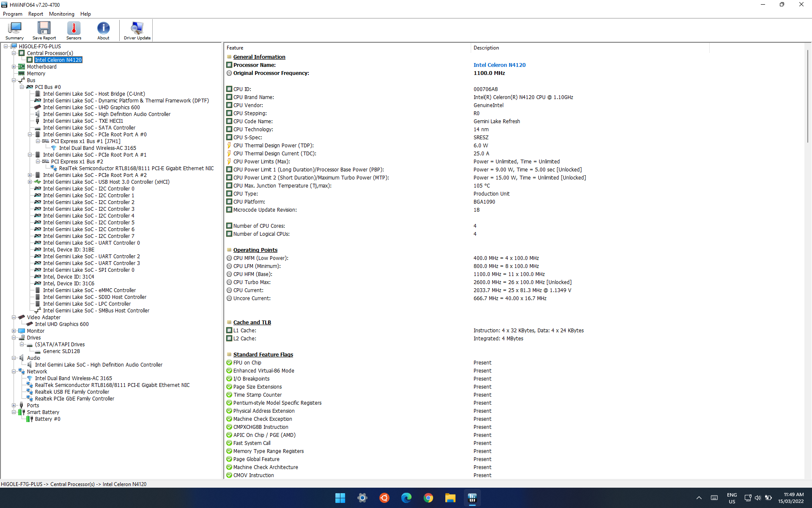Collapse the Network tree node
Screen dimensions: 812x508
pos(14,372)
